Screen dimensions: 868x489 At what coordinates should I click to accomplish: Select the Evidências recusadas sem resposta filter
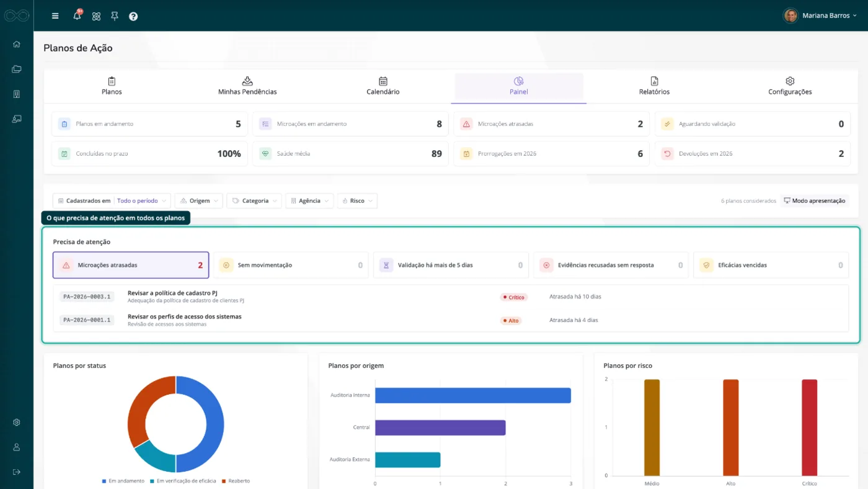611,265
